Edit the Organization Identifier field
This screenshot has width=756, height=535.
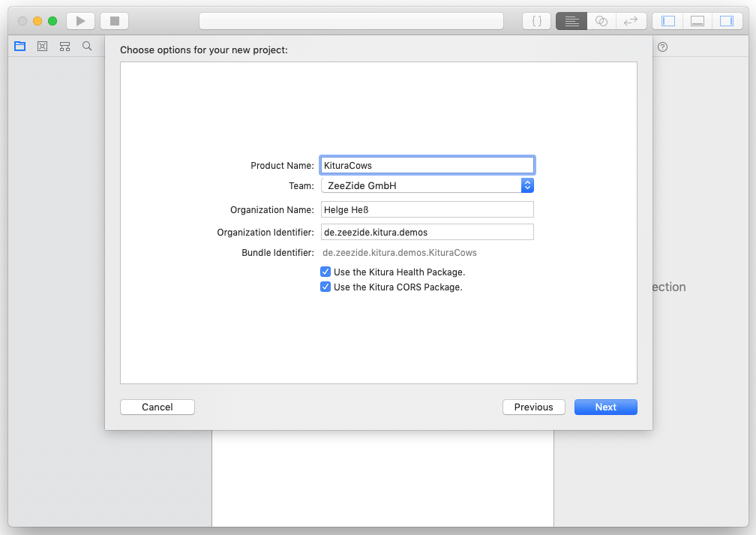[427, 232]
